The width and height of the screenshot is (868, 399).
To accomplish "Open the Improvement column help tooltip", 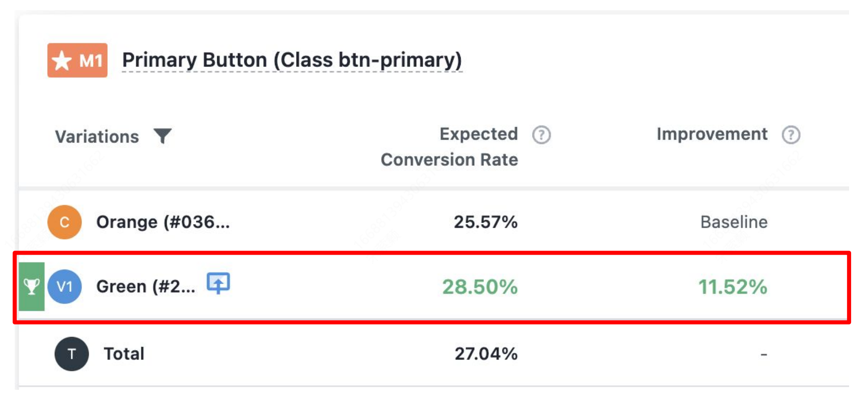I will click(789, 135).
